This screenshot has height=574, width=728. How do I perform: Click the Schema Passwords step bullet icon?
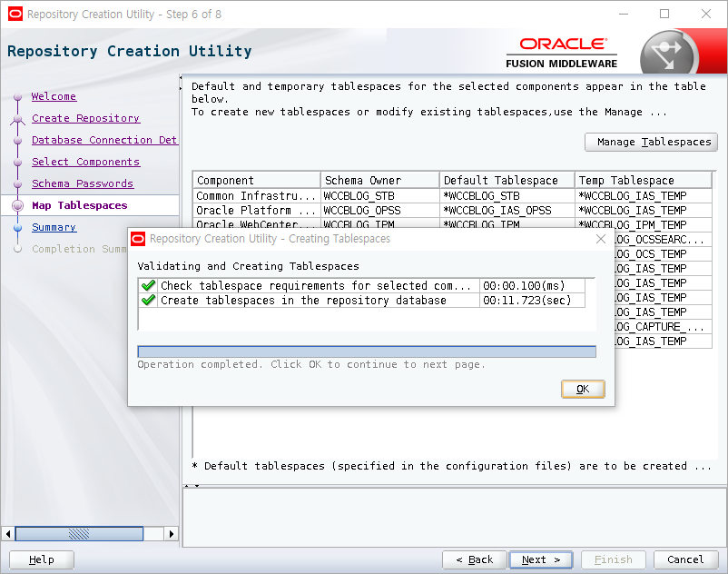coord(17,184)
